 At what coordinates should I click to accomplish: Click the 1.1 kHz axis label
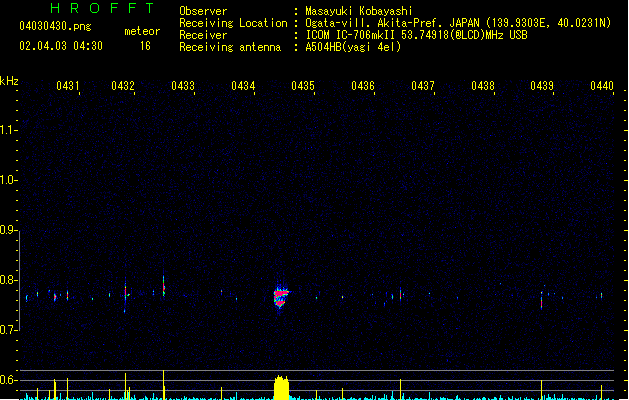point(7,130)
